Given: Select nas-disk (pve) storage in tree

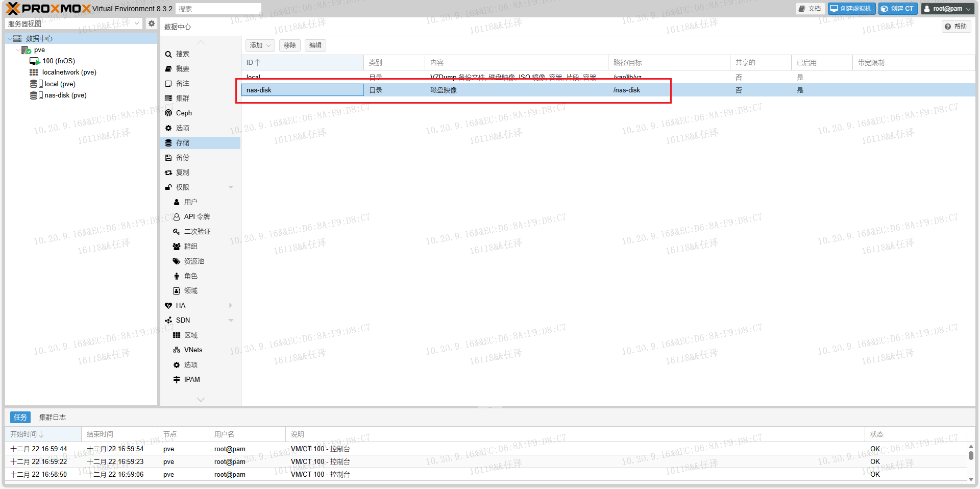Looking at the screenshot, I should pos(65,95).
